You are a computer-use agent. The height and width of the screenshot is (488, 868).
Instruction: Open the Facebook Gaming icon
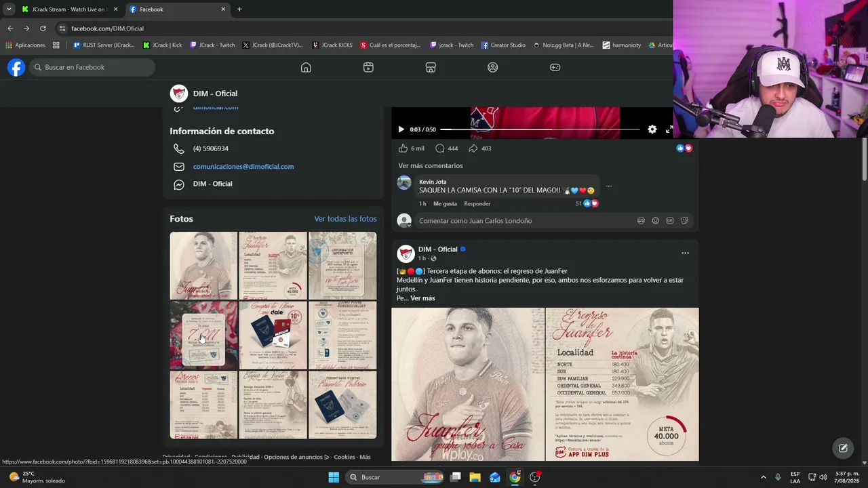click(x=555, y=67)
